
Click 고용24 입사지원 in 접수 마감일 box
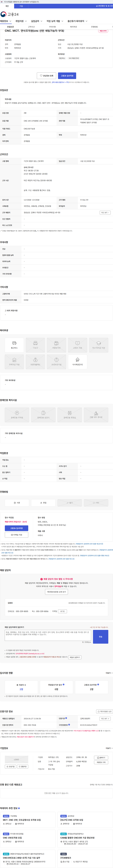(16, 528)
